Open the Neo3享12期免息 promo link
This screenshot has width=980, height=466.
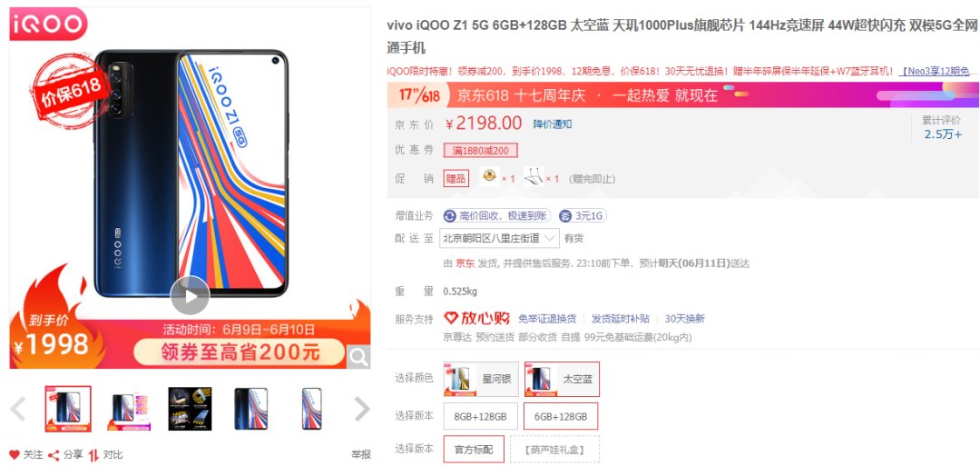pyautogui.click(x=938, y=71)
